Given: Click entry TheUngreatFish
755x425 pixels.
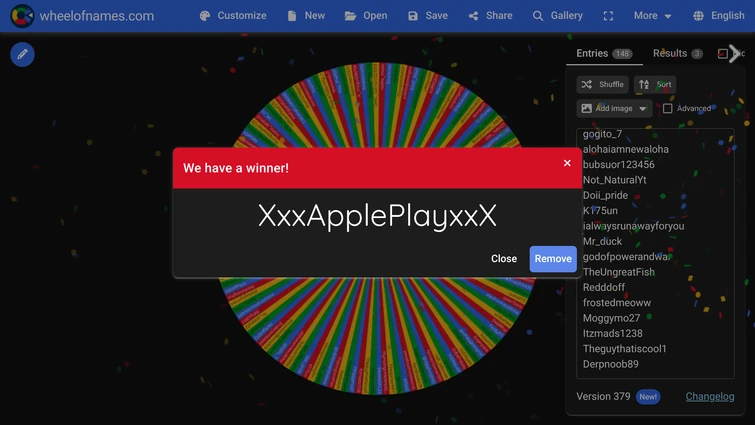Looking at the screenshot, I should tap(619, 272).
